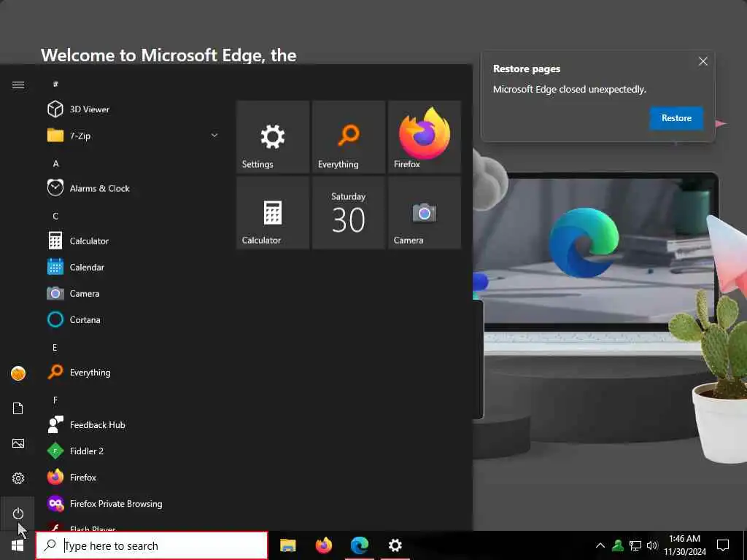Open the volume control tray icon
The width and height of the screenshot is (747, 560).
(652, 545)
